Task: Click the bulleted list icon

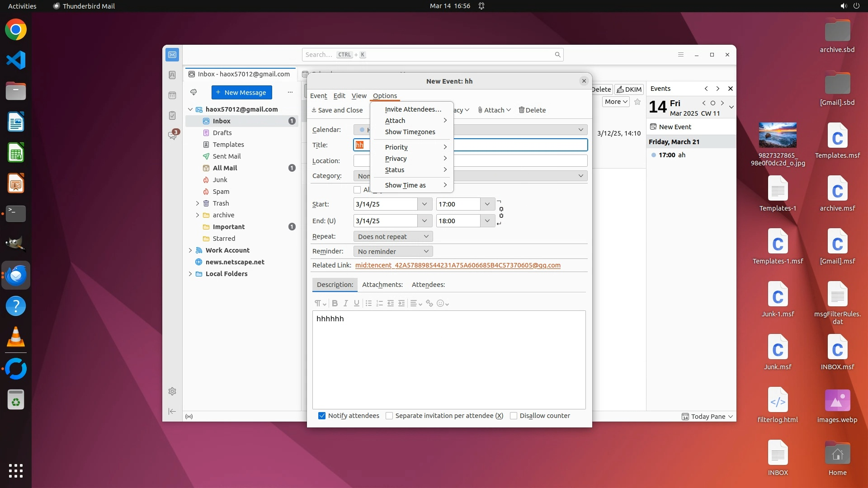Action: tap(368, 304)
